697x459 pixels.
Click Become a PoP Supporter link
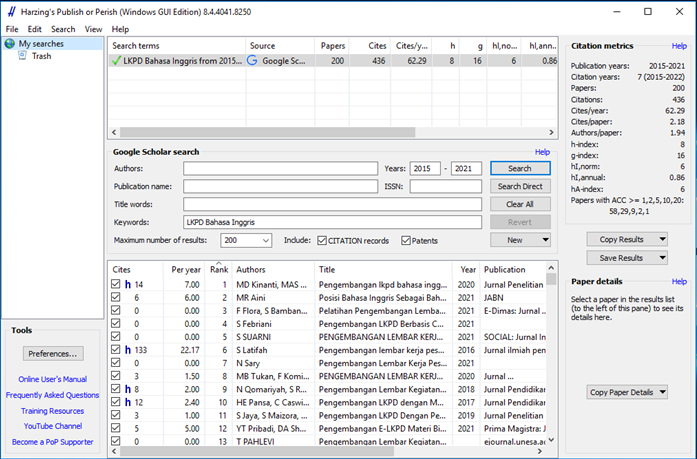coord(52,442)
